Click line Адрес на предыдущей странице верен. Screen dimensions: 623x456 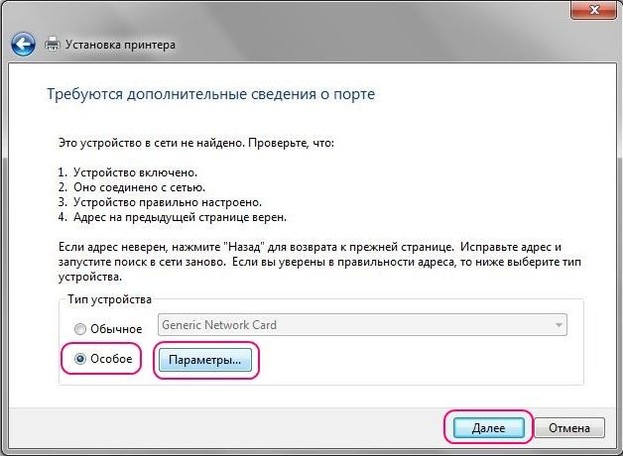click(x=180, y=217)
